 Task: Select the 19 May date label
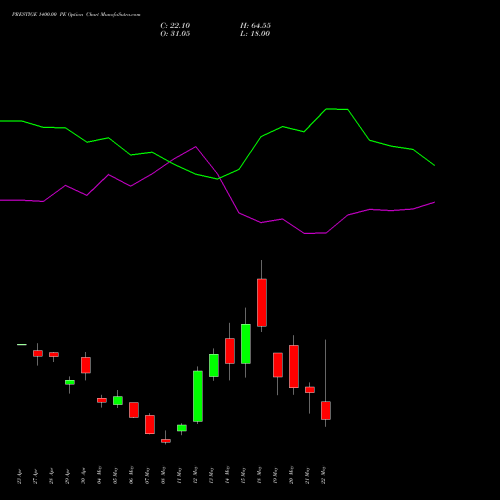275,475
